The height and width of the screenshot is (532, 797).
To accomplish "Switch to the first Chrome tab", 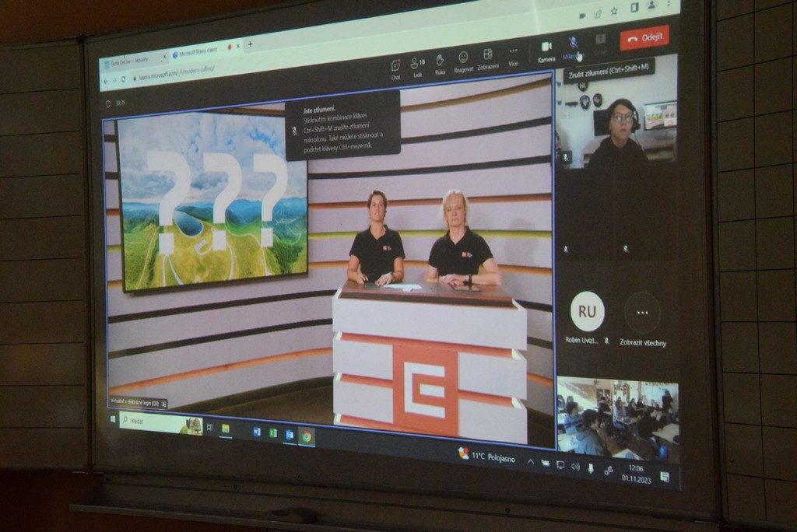I will pos(134,60).
